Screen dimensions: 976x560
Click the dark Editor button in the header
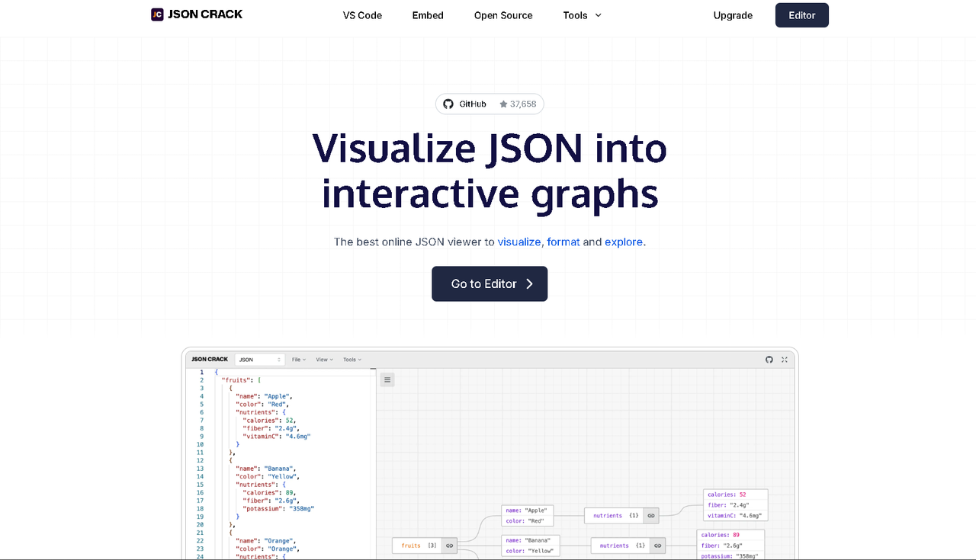(802, 15)
